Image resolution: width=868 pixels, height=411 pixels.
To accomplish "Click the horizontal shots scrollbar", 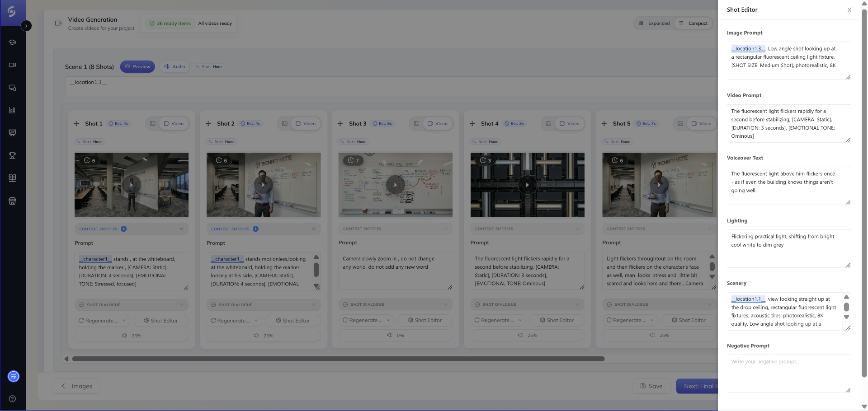I will [338, 359].
